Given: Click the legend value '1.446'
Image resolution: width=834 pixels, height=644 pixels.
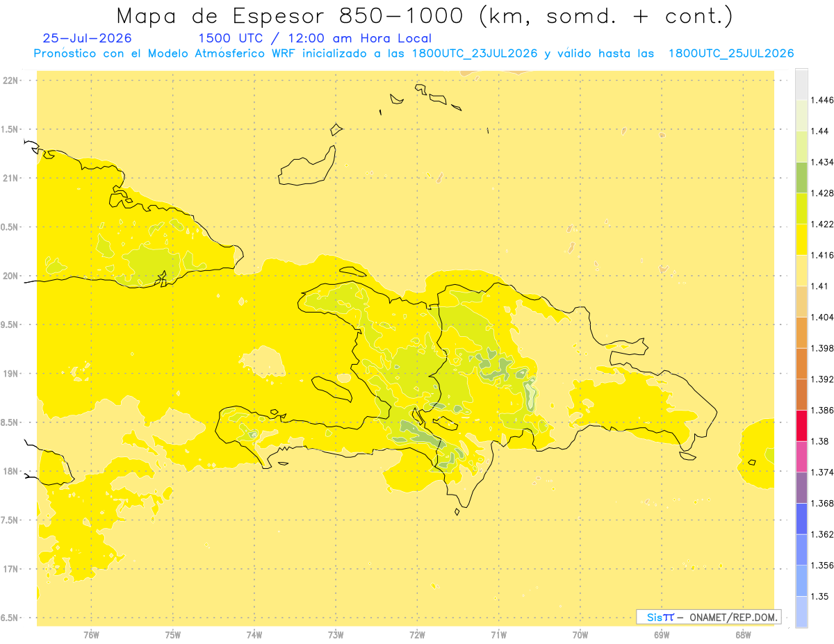Looking at the screenshot, I should pyautogui.click(x=824, y=100).
